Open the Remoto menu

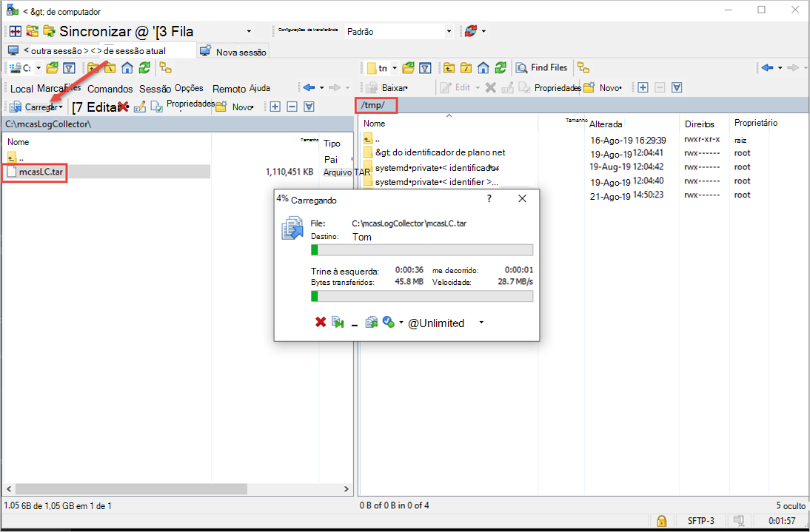click(229, 89)
